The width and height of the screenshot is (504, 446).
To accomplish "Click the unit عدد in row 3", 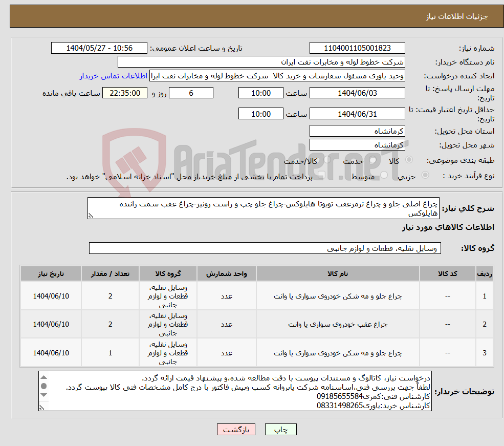I will click(226, 353).
